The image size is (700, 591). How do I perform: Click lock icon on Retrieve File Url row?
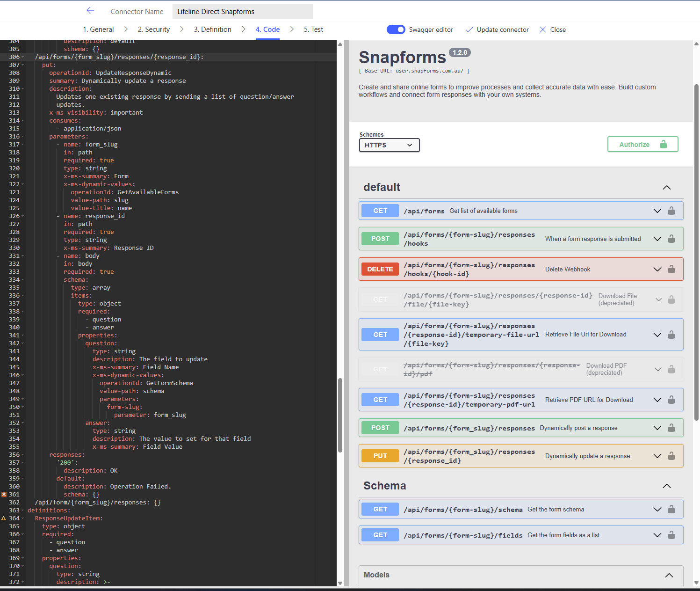(671, 335)
